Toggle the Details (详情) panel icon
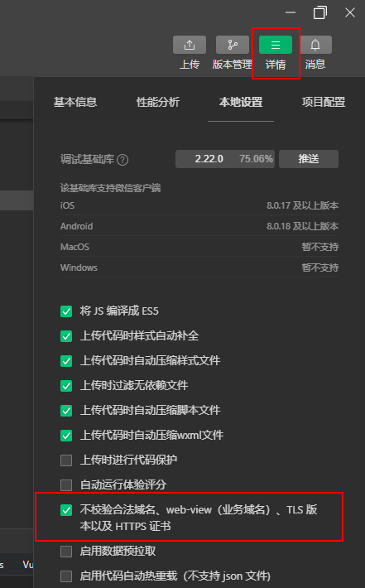The height and width of the screenshot is (588, 365). click(x=276, y=45)
